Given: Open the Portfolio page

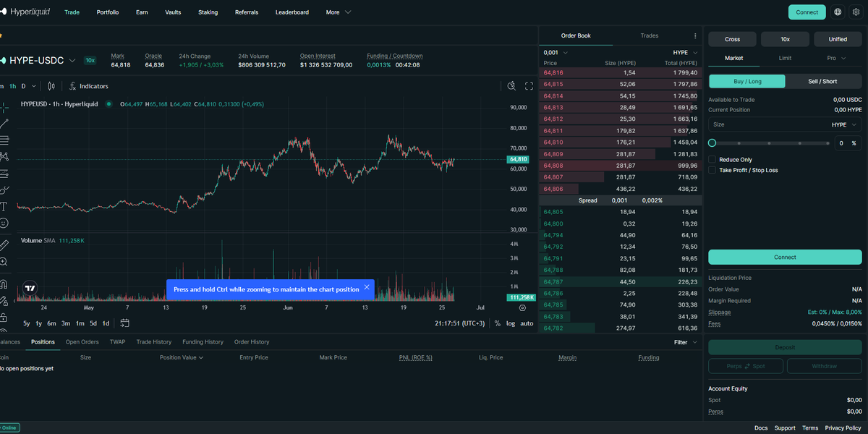Looking at the screenshot, I should click(108, 12).
